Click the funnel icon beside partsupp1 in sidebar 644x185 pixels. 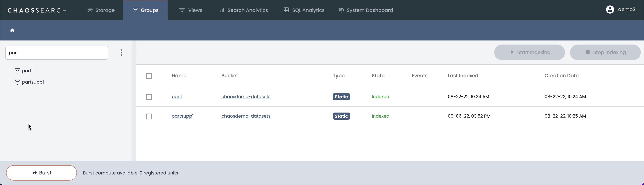click(17, 82)
